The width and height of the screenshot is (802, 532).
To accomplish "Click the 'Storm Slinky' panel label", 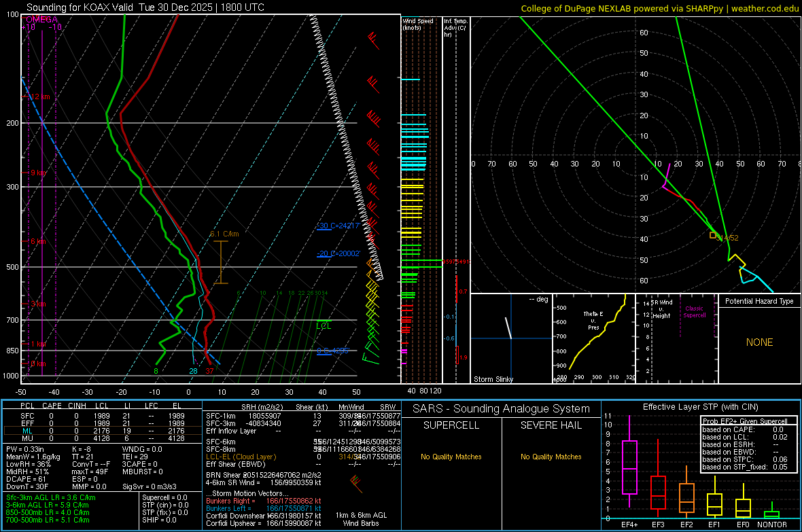I will (493, 379).
